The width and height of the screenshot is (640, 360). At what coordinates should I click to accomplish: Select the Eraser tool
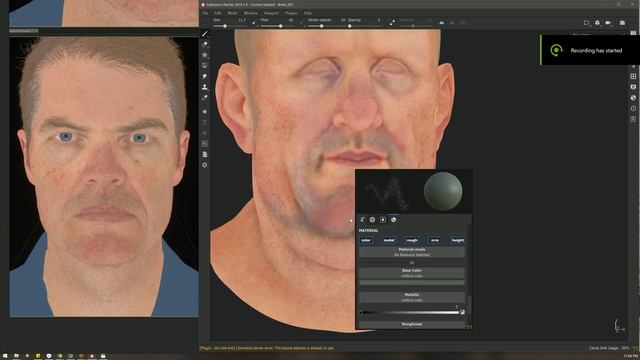(x=205, y=44)
